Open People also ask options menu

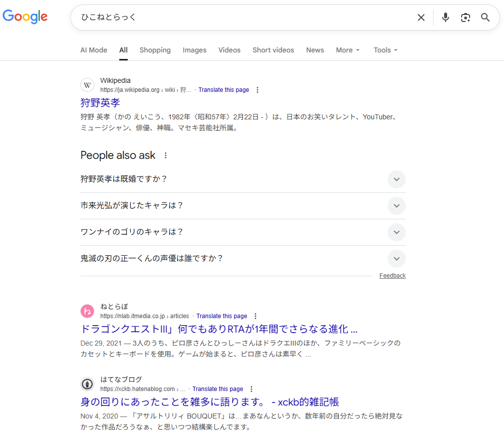[x=166, y=155]
